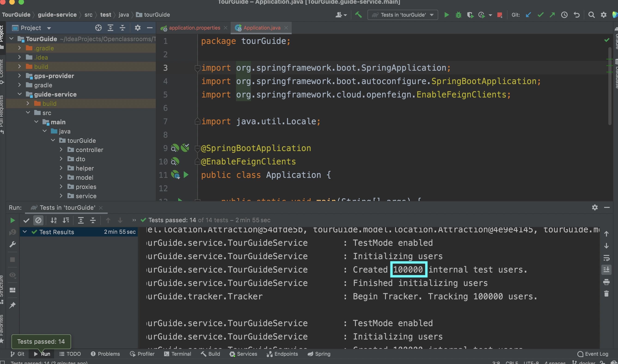The image size is (618, 364).
Task: Run with Coverage using shield icon
Action: click(470, 15)
